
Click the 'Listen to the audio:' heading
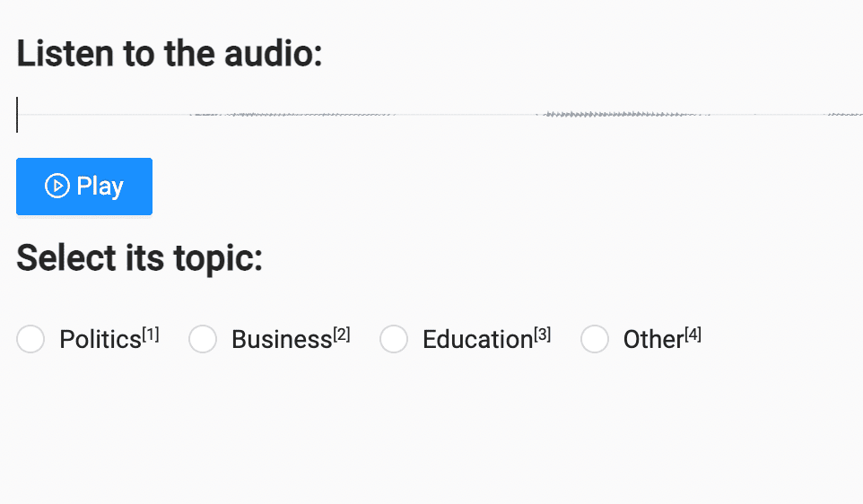170,54
